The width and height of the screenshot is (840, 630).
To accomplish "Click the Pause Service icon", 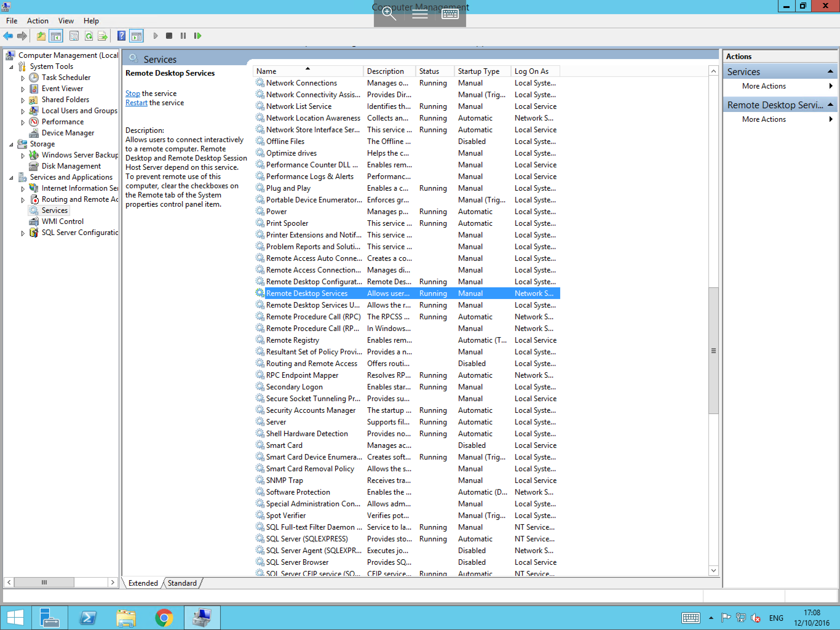I will click(x=183, y=36).
